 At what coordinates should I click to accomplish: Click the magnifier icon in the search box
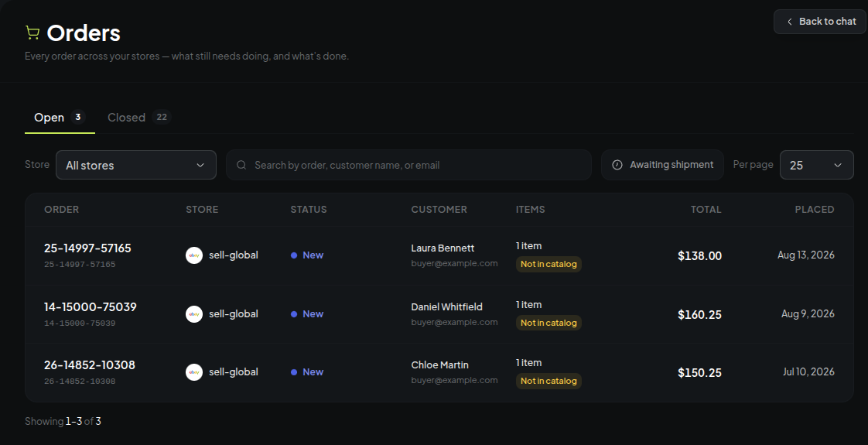coord(241,165)
